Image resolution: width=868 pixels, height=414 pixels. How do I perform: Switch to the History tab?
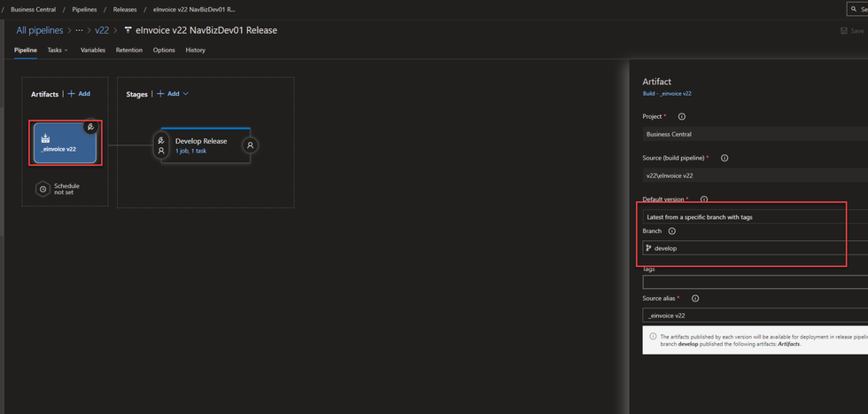pos(196,50)
